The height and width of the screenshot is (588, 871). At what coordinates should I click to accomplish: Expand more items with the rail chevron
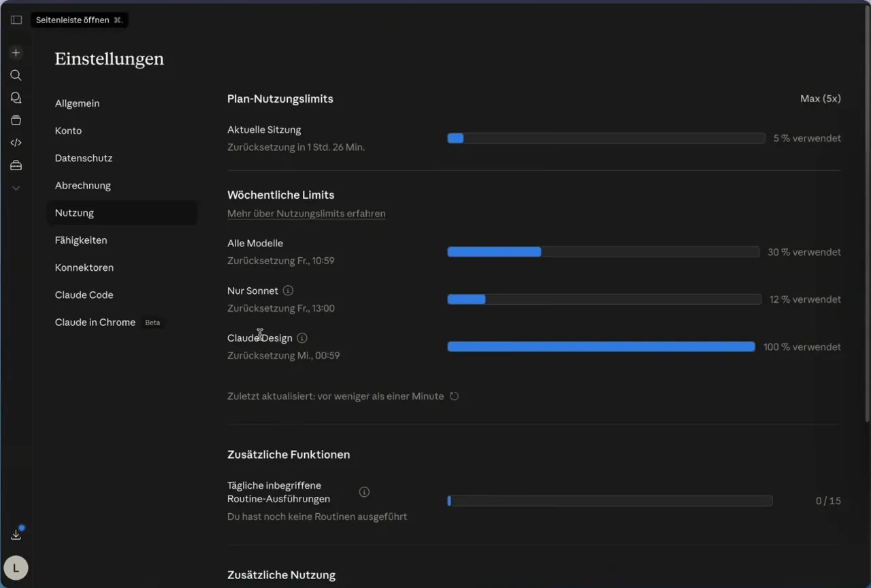[16, 188]
